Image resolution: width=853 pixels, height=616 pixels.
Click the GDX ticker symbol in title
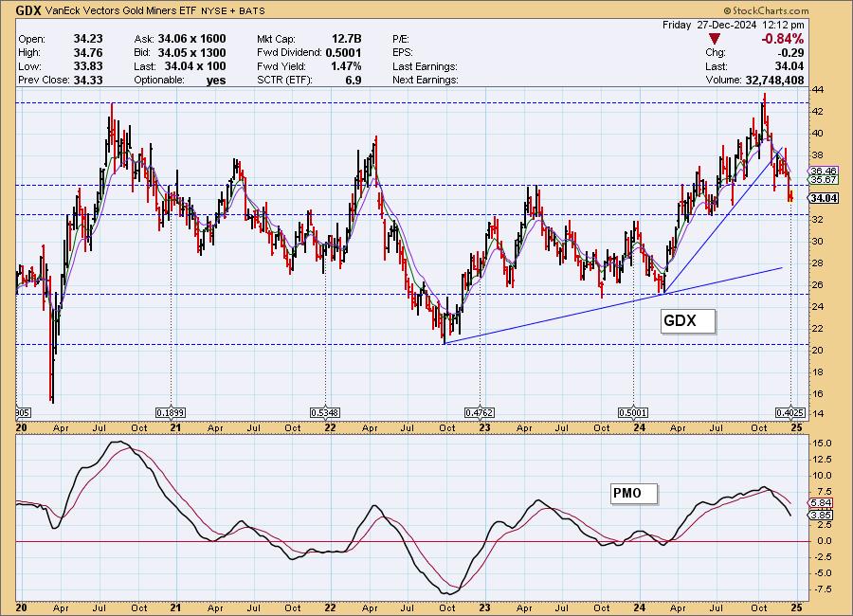[x=28, y=9]
